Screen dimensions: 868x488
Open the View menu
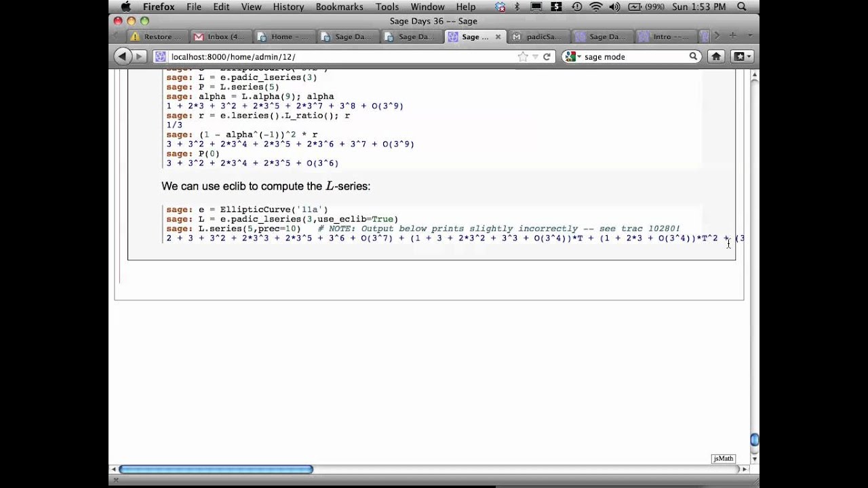(x=251, y=7)
